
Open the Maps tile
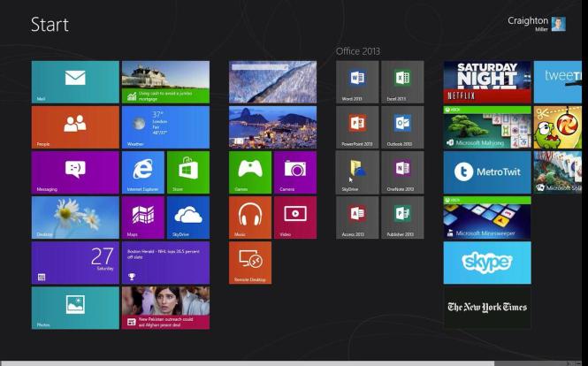click(143, 217)
